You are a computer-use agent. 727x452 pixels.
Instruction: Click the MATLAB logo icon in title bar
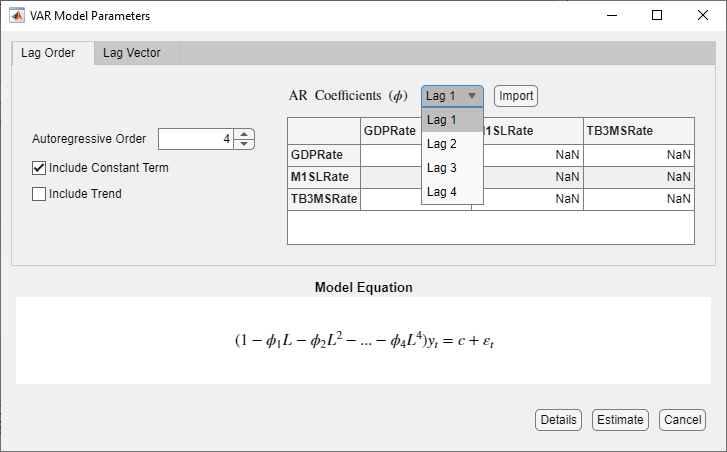tap(17, 15)
